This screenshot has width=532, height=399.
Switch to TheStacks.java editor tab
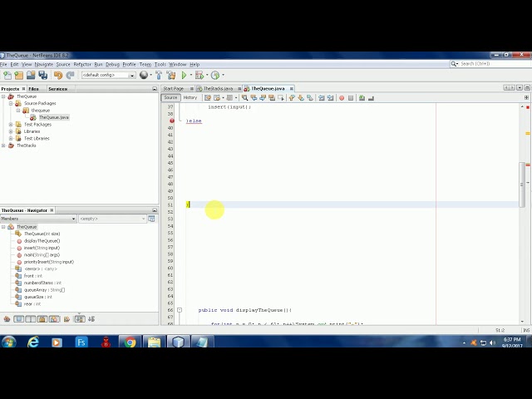pyautogui.click(x=218, y=89)
